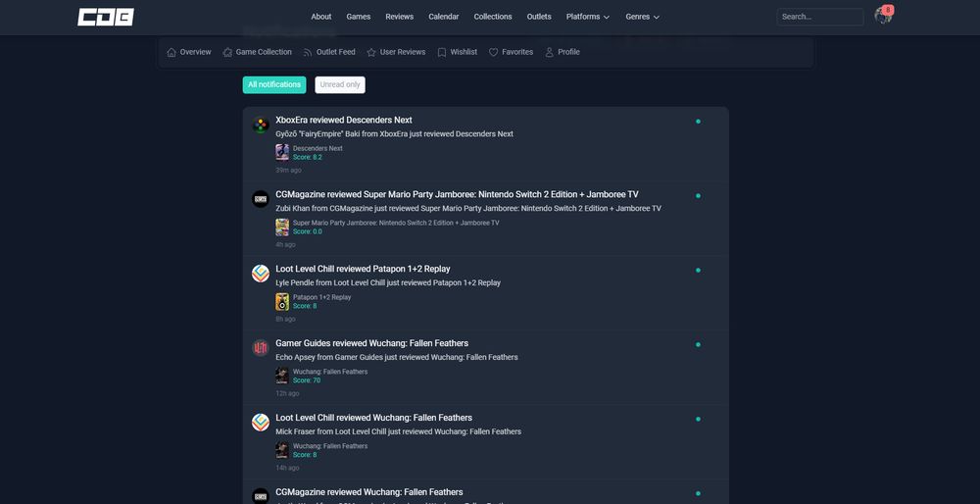Image resolution: width=980 pixels, height=504 pixels.
Task: Click 'Echo Apsey from Gamer Guides' description
Action: click(396, 358)
